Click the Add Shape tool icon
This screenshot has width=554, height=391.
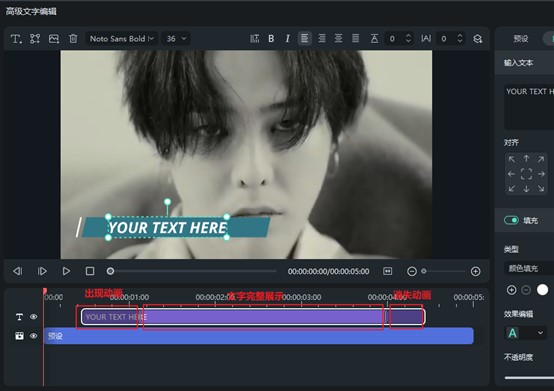click(x=35, y=38)
